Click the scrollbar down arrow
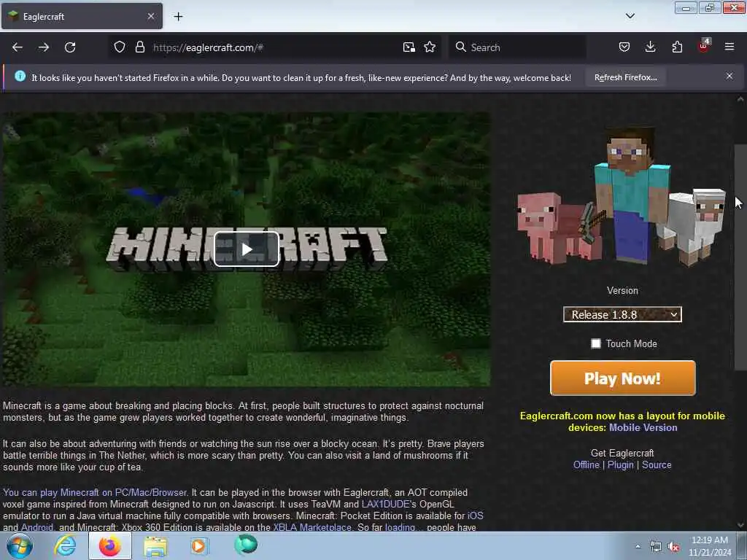 click(740, 525)
